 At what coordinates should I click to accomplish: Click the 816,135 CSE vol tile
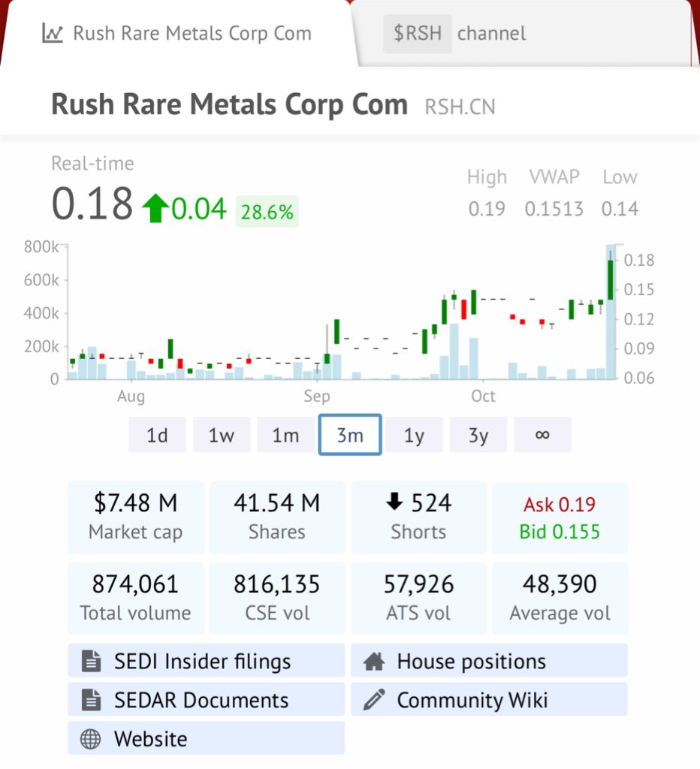[277, 599]
